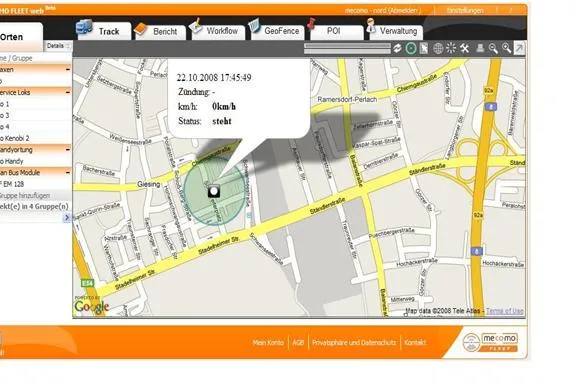Click the '0km/h' speed value in balloon

[x=224, y=107]
